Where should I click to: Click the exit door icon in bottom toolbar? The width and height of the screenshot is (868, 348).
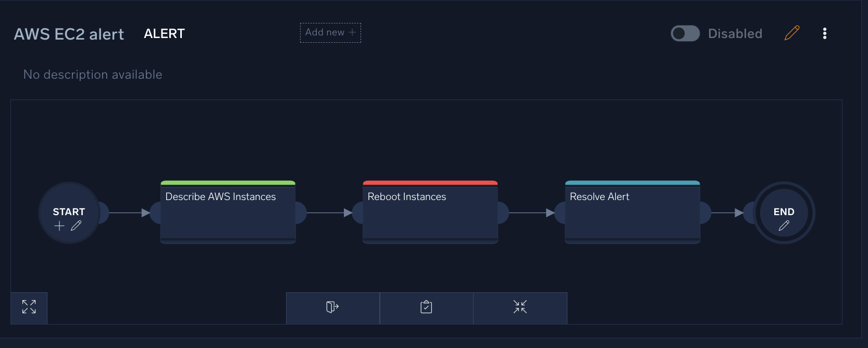point(332,307)
